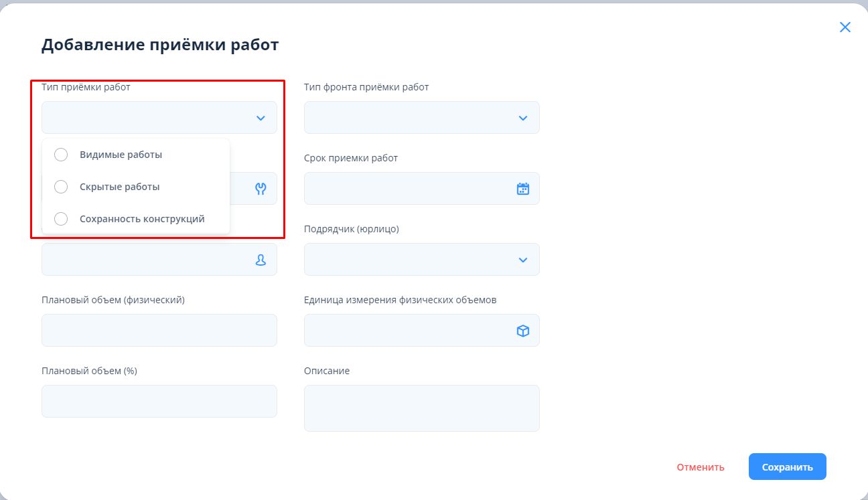Click the wrench icon in the field
Screen dimensions: 868x500
[x=261, y=189]
